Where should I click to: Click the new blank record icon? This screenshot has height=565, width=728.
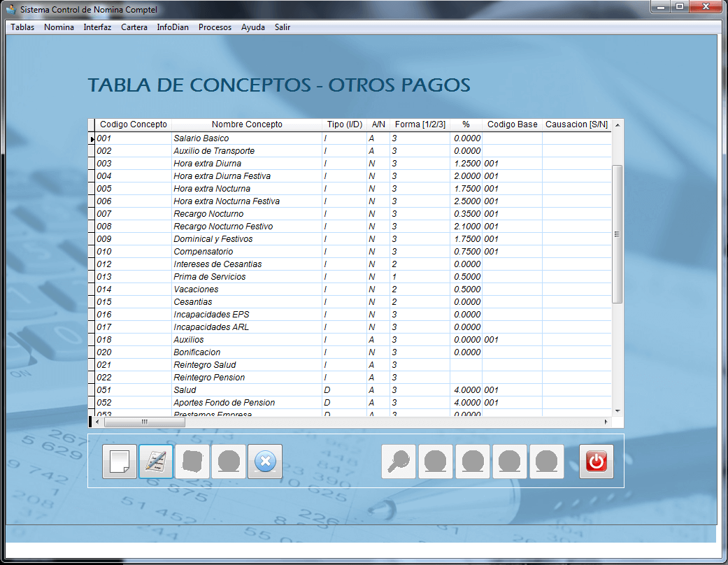click(120, 462)
